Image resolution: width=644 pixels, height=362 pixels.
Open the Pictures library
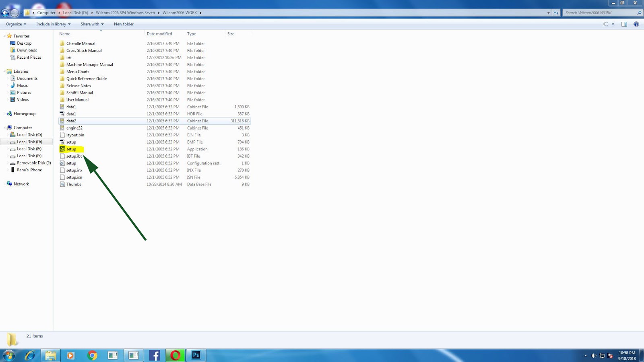click(x=24, y=93)
